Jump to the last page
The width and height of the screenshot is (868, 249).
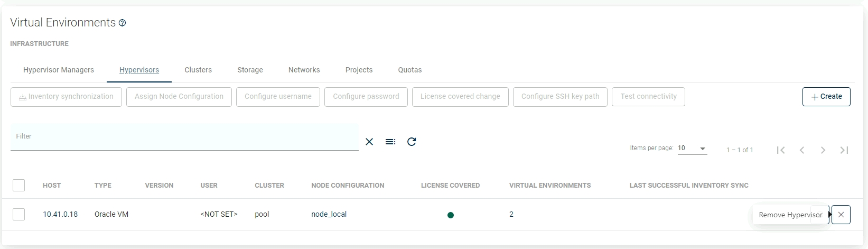click(x=844, y=150)
